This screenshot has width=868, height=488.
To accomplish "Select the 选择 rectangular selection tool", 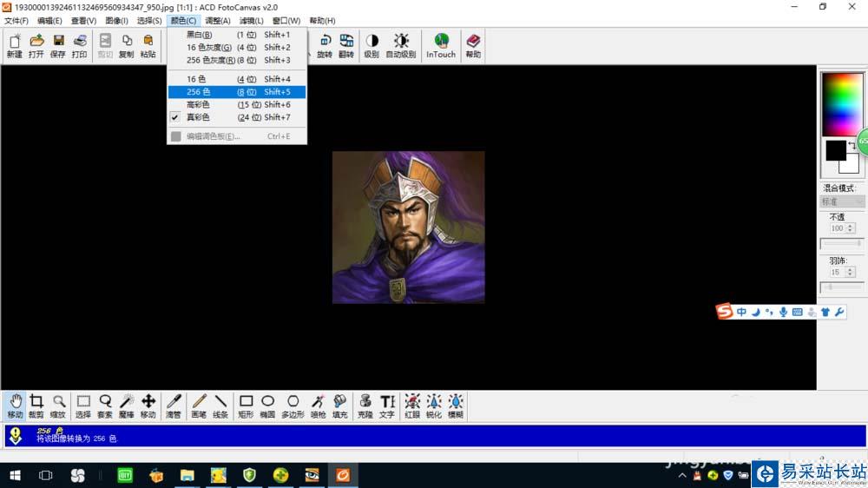I will [x=83, y=406].
